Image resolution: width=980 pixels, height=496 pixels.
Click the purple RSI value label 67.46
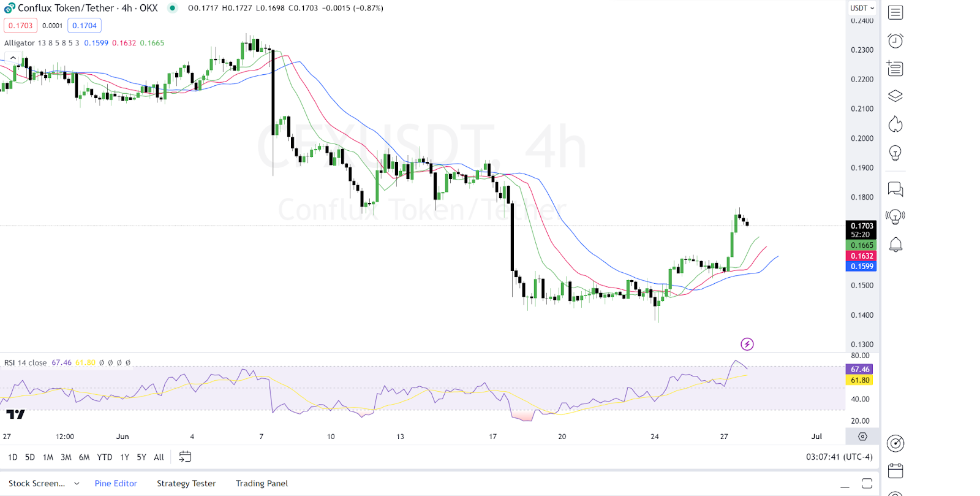click(x=859, y=369)
